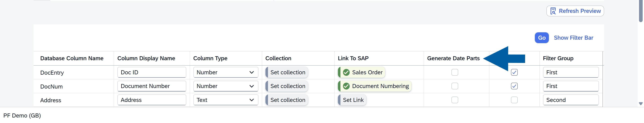Click Set collection button for DocEntry
This screenshot has width=644, height=123.
287,72
